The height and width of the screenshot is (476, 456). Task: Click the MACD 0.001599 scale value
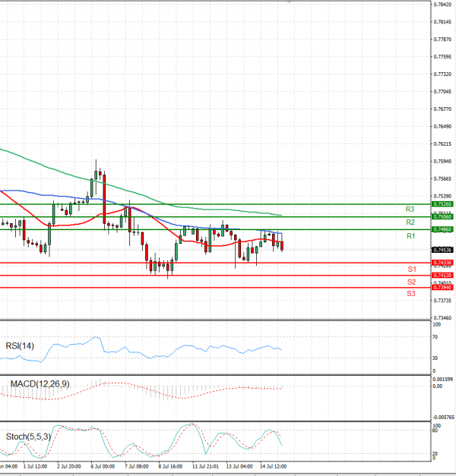442,379
